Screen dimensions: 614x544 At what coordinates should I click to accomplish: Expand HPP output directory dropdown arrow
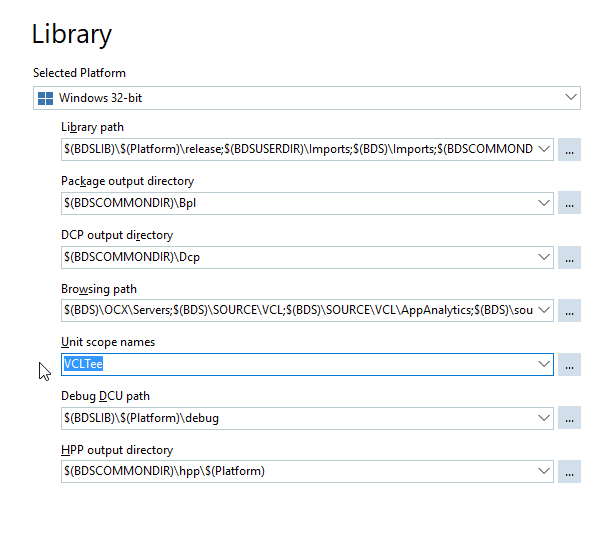(544, 471)
